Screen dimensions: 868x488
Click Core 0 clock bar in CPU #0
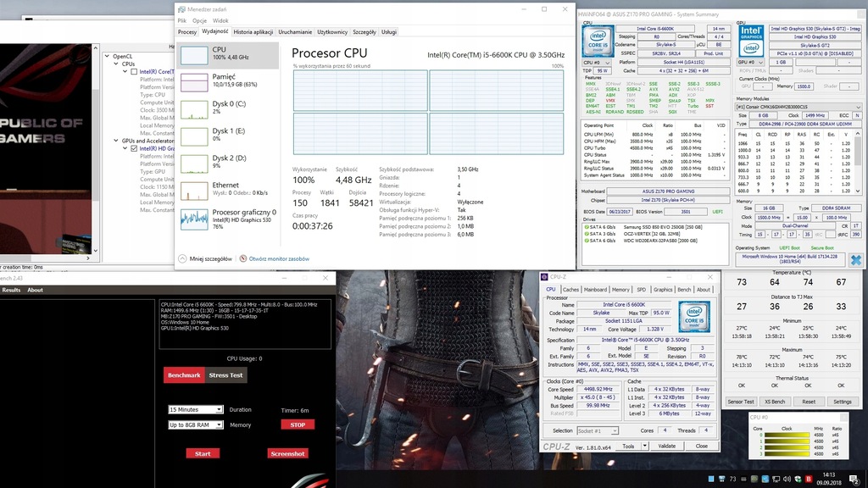point(787,435)
